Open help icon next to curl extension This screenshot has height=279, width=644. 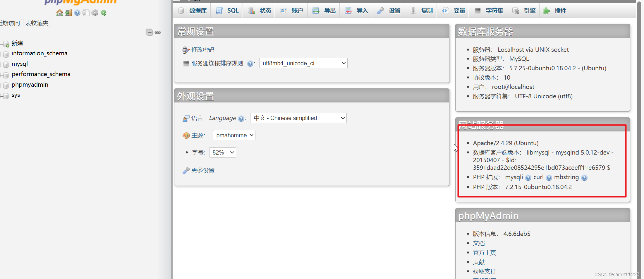[549, 178]
